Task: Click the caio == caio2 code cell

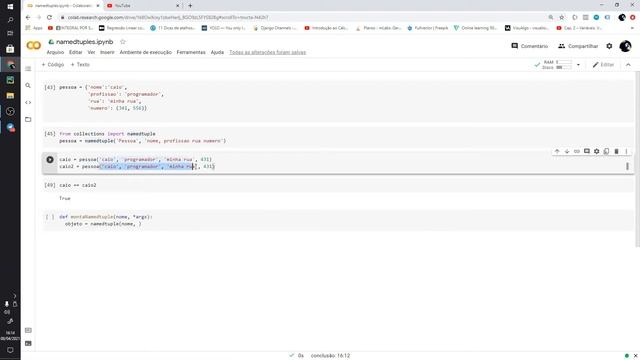Action: click(339, 185)
